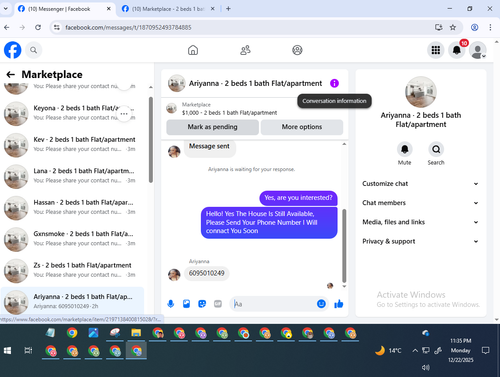Open Task View in the taskbar
This screenshot has height=377, width=500.
tap(28, 351)
